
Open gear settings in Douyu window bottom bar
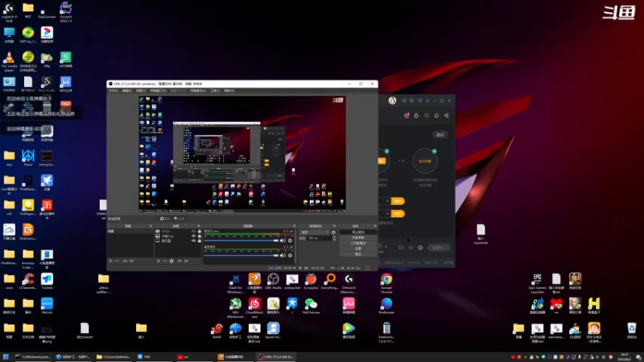[420, 248]
